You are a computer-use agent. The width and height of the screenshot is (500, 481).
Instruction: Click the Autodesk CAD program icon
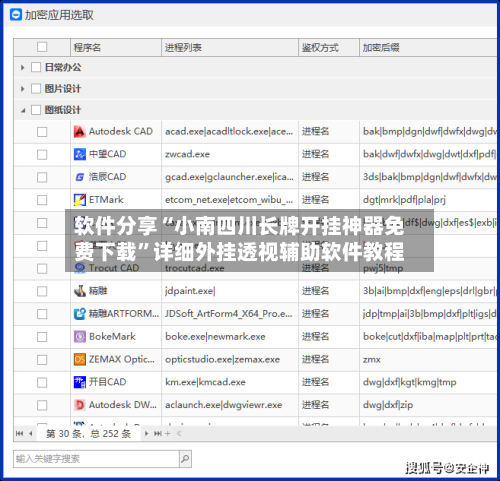point(79,132)
